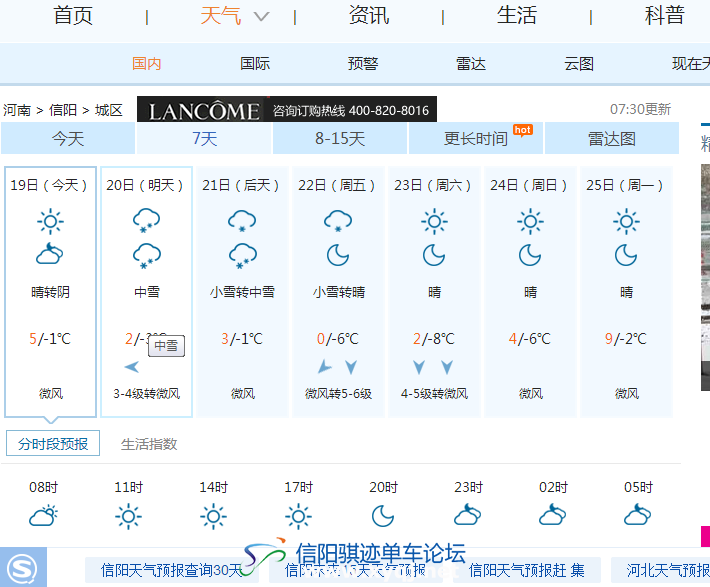Click the moon icon at 20时 forecast
Image resolution: width=710 pixels, height=587 pixels.
click(383, 516)
